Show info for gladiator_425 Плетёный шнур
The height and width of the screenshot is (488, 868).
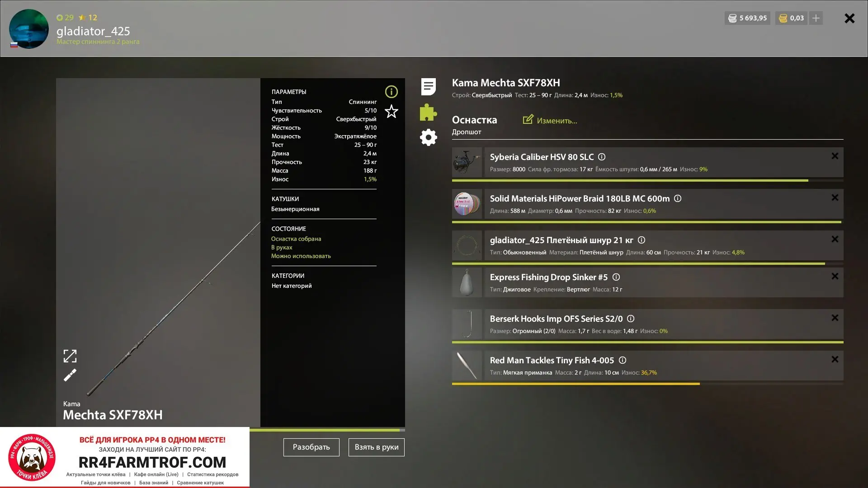[642, 240]
